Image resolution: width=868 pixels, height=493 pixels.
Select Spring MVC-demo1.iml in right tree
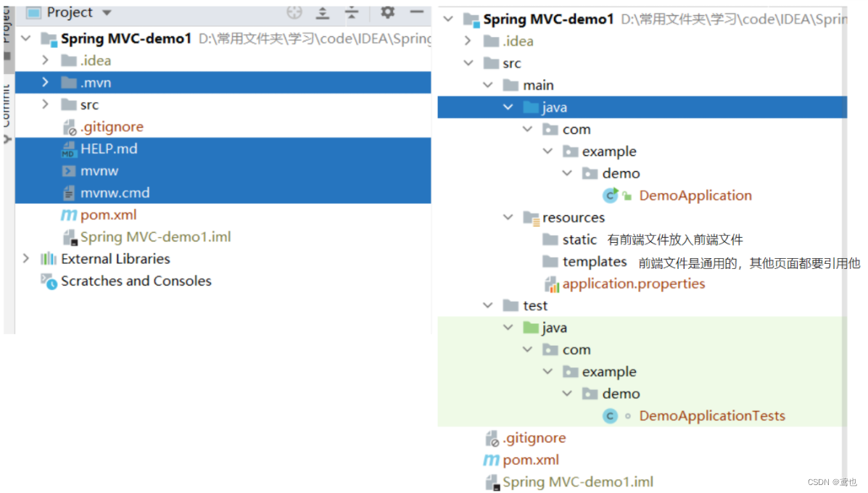click(578, 482)
